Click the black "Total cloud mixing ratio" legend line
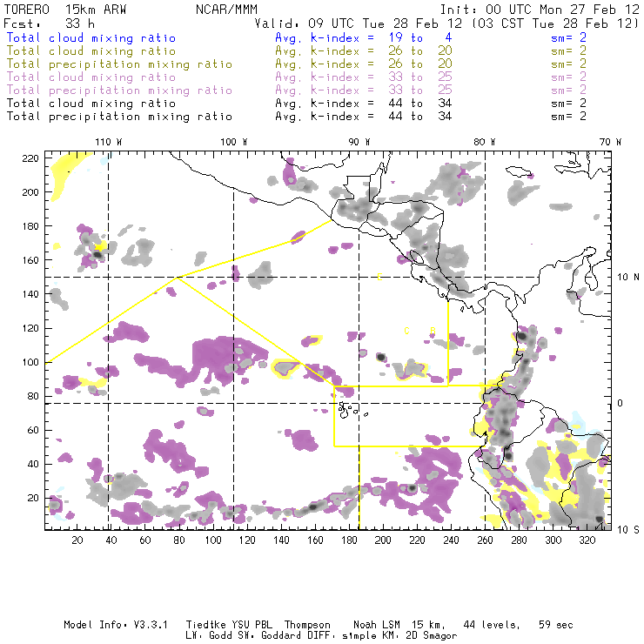Image resolution: width=644 pixels, height=644 pixels. (x=91, y=103)
